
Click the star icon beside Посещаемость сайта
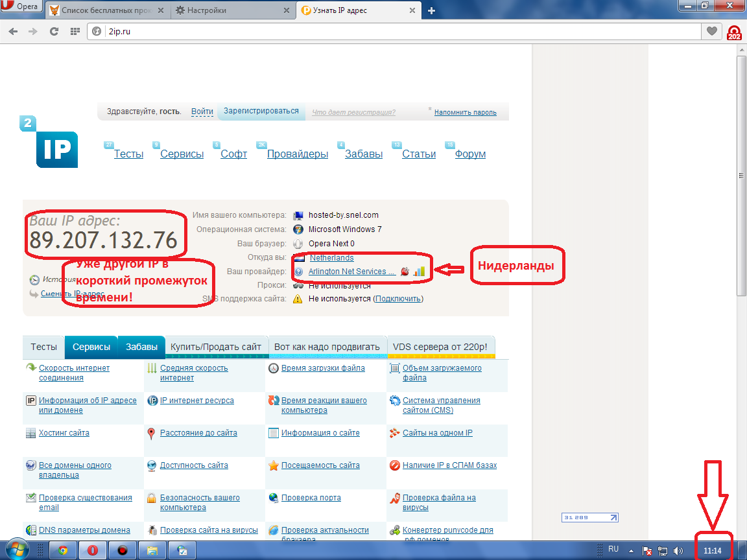(273, 466)
